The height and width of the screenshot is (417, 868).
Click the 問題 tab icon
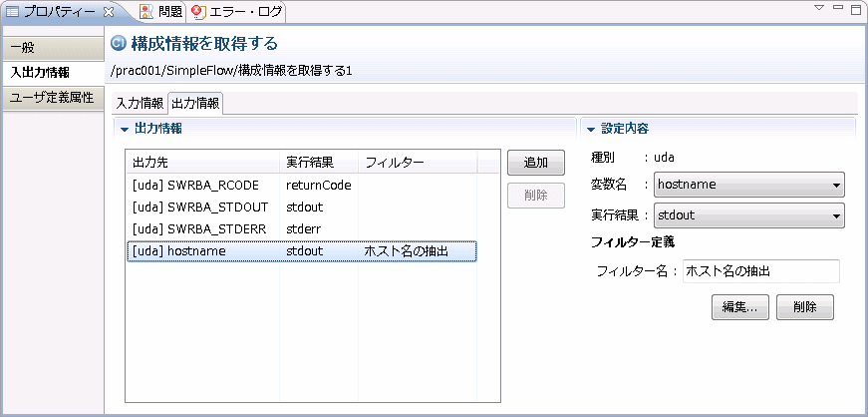coord(145,12)
